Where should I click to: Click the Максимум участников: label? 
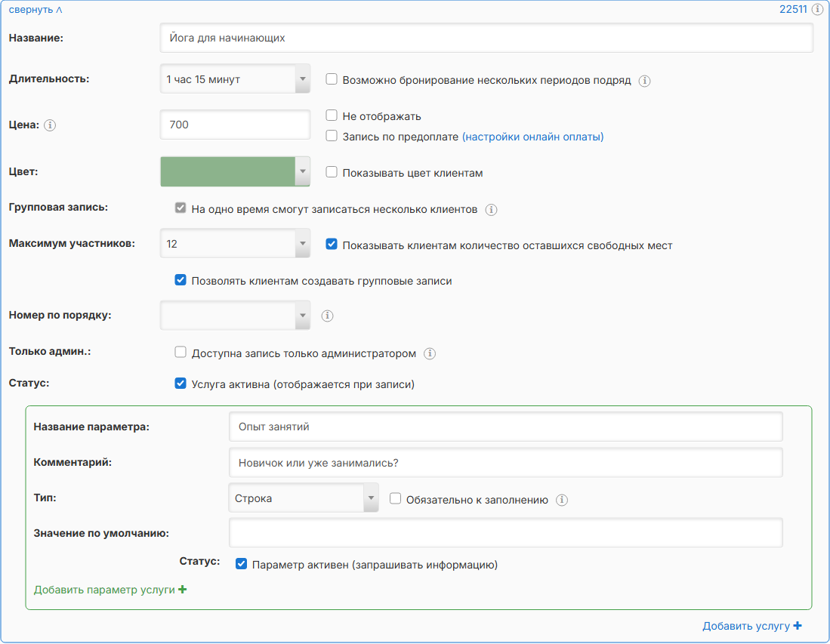(72, 243)
